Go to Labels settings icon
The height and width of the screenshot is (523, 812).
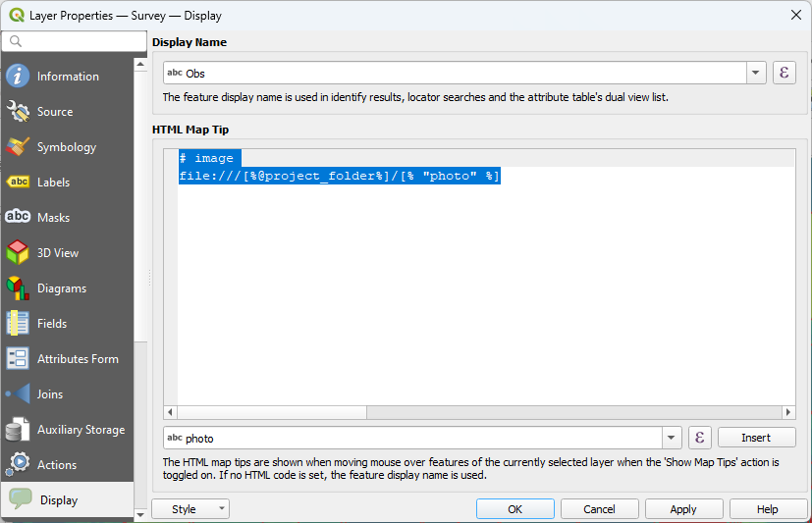point(18,183)
